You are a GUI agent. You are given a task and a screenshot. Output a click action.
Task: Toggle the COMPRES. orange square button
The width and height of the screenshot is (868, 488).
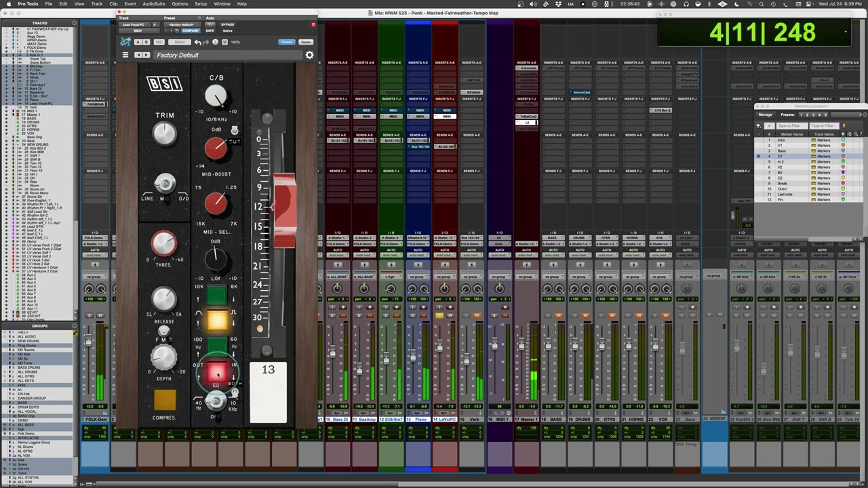[165, 400]
